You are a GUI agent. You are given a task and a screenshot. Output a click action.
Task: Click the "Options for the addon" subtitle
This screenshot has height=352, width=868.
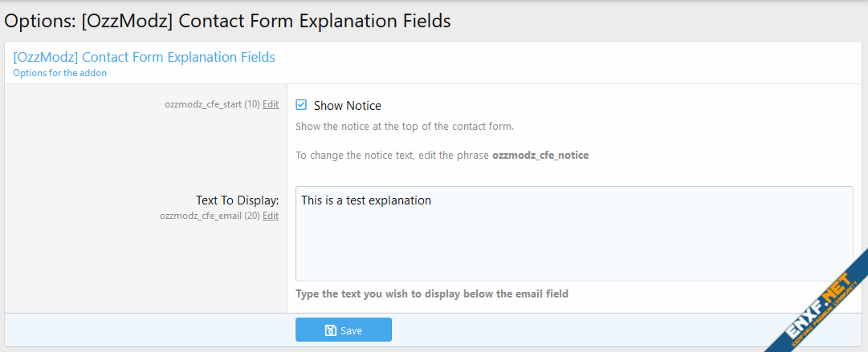click(x=59, y=73)
